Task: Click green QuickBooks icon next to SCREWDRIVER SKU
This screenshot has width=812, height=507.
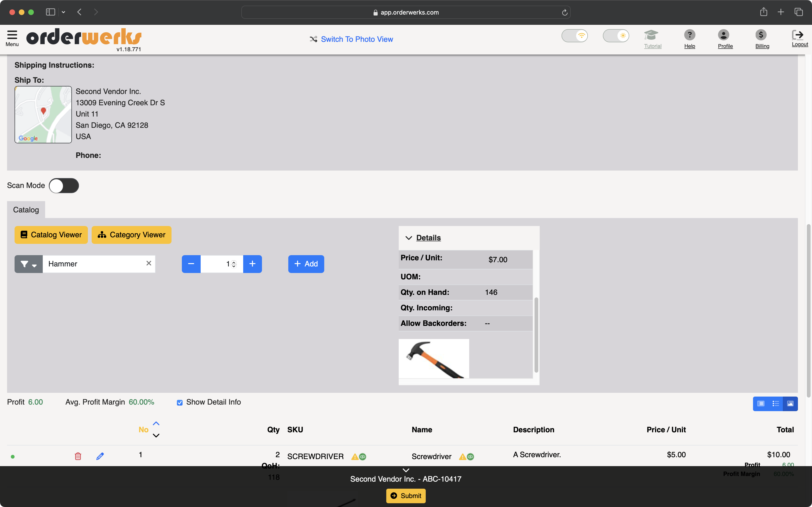Action: (x=363, y=457)
